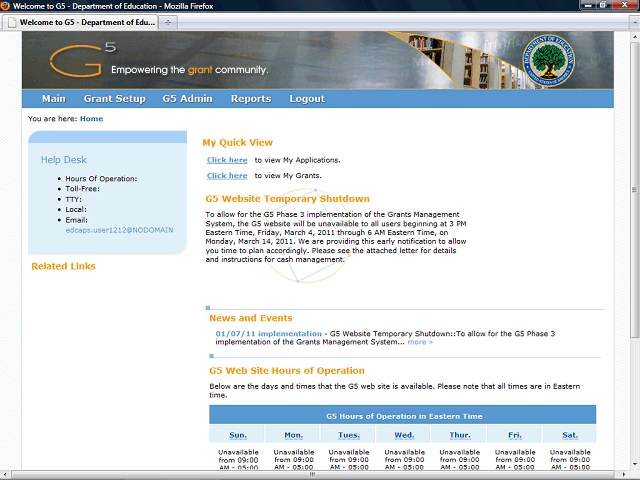Click the Home breadcrumb link

click(x=91, y=119)
